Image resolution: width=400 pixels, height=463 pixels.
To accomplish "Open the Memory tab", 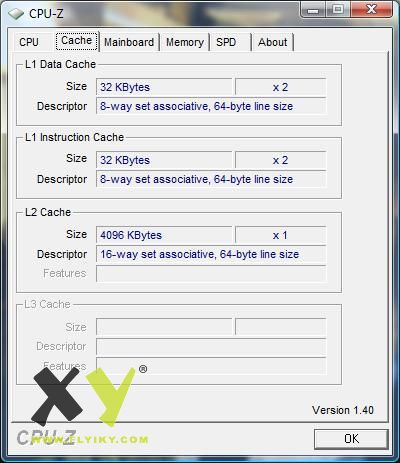I will (x=185, y=42).
